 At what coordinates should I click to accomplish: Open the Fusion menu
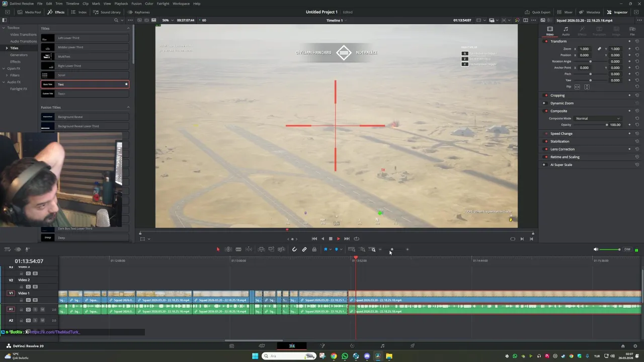click(136, 4)
